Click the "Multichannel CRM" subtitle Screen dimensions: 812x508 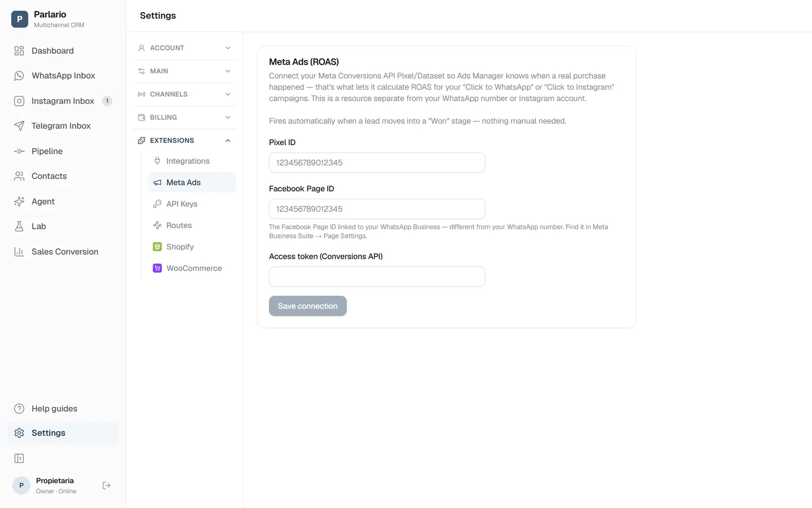coord(59,25)
